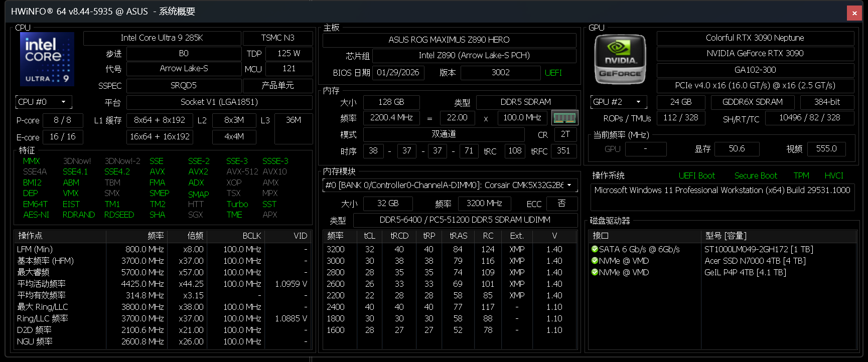Select the 最大睿频 operating point row
Image resolution: width=868 pixels, height=362 pixels.
[163, 272]
